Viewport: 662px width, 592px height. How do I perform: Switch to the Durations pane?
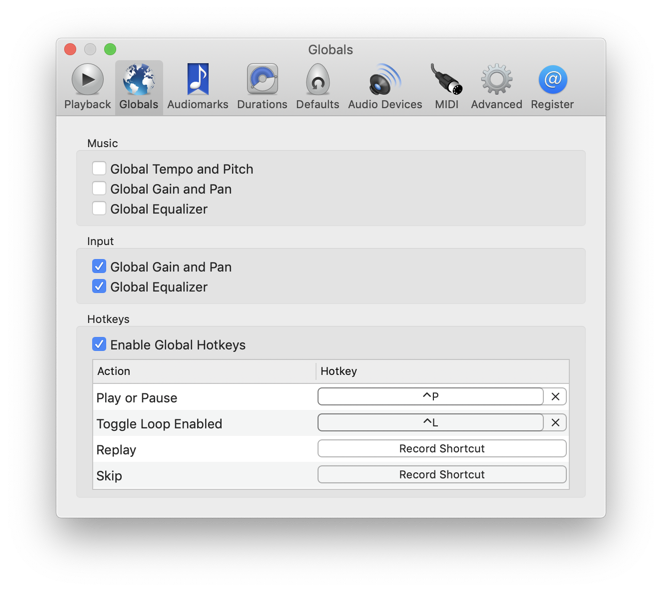coord(262,86)
